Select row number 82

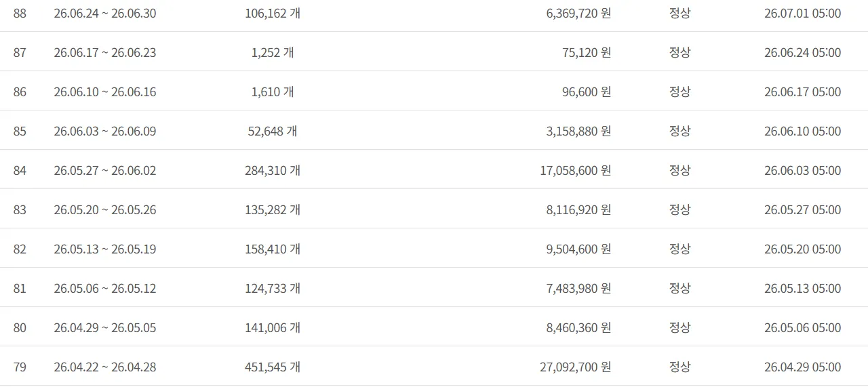click(x=20, y=249)
